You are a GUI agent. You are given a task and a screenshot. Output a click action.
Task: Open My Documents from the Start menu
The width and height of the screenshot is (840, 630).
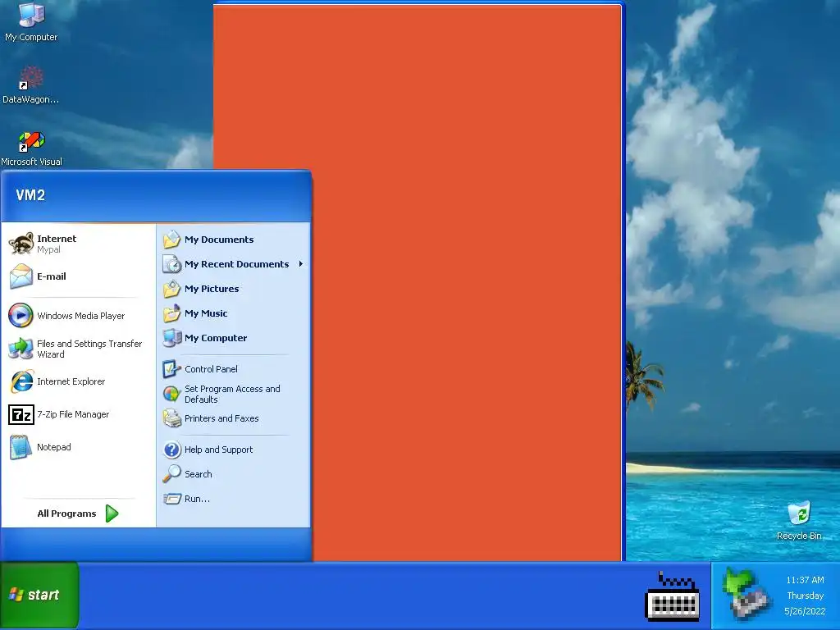tap(234, 240)
